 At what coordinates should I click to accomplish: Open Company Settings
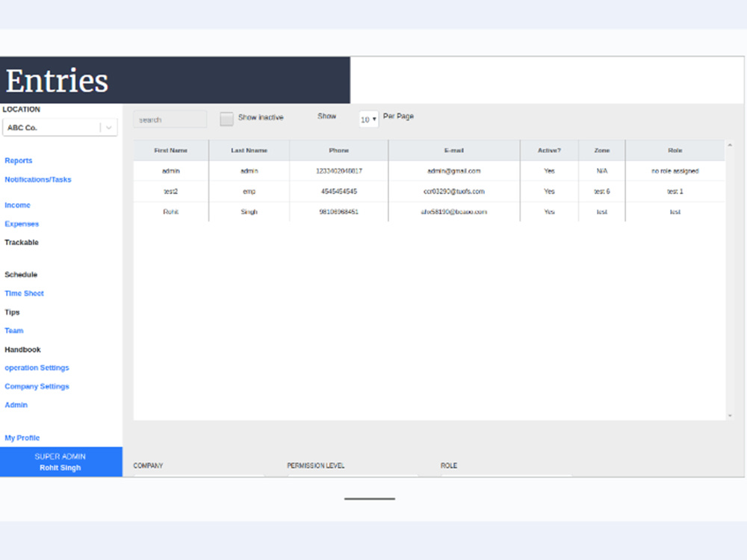37,386
